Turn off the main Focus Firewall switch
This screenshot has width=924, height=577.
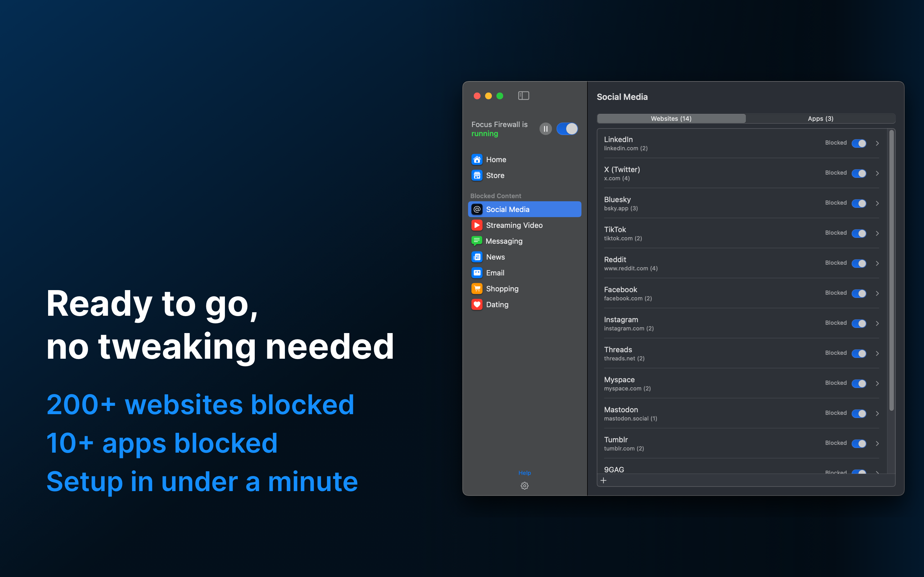[x=567, y=129]
